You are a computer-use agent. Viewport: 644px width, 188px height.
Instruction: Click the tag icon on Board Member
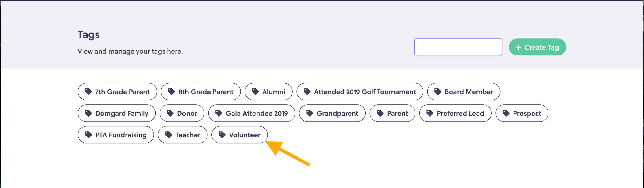pyautogui.click(x=437, y=92)
